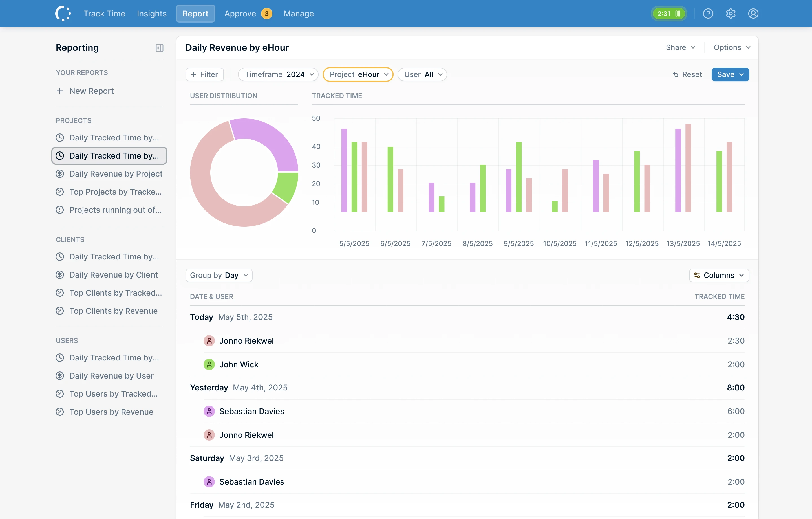Click the Reset button

pyautogui.click(x=687, y=74)
